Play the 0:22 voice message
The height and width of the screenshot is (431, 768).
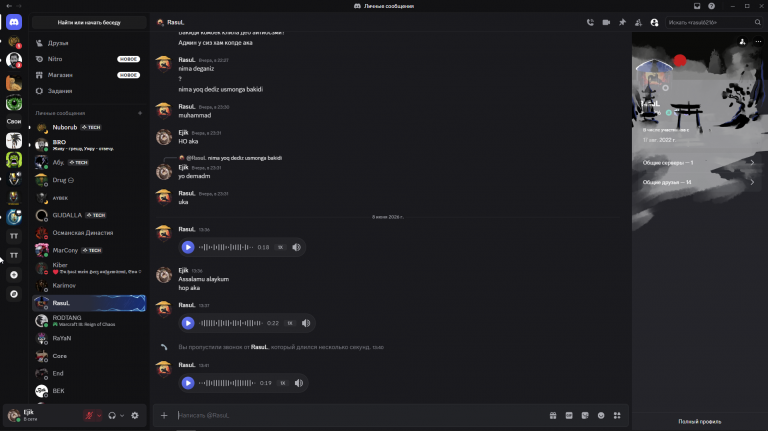click(188, 323)
